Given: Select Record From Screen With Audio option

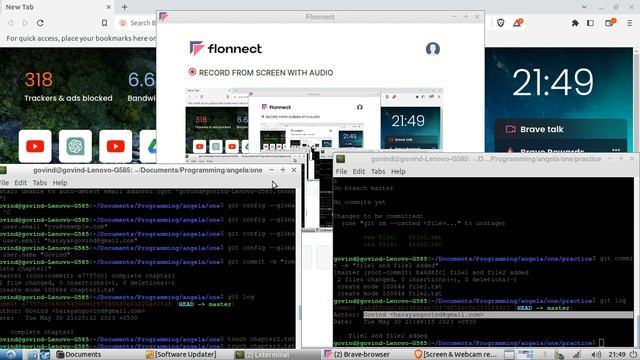Looking at the screenshot, I should [261, 73].
